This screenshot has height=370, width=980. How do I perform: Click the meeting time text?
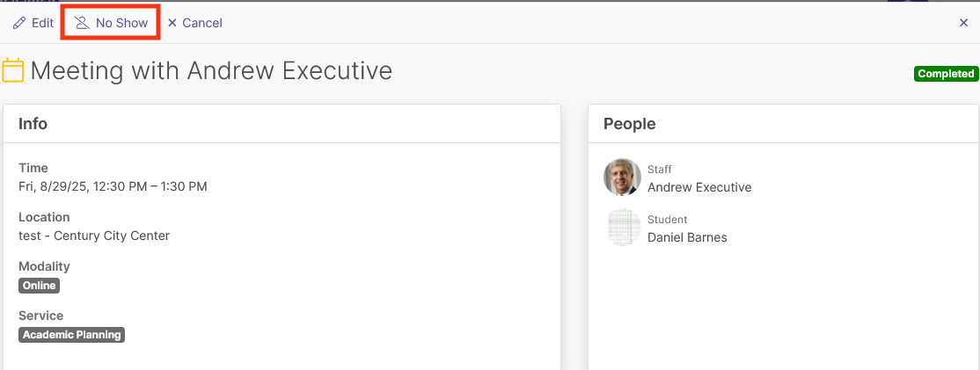(113, 186)
